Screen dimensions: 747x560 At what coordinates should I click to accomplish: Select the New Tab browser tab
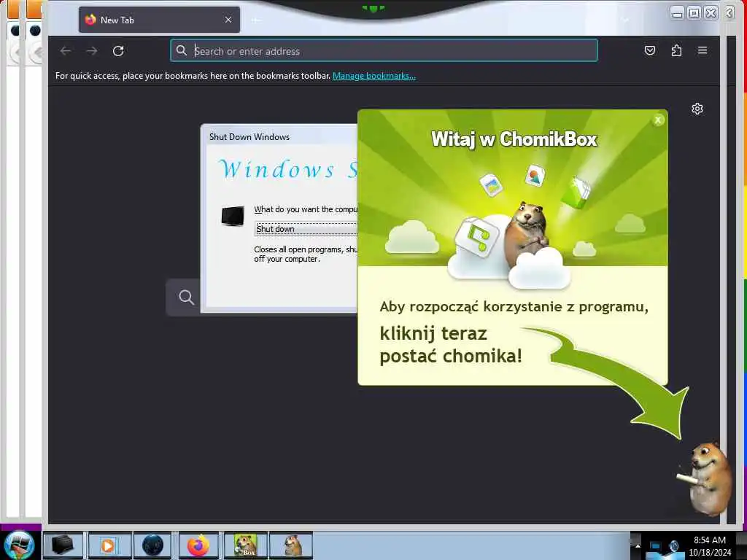[x=159, y=20]
